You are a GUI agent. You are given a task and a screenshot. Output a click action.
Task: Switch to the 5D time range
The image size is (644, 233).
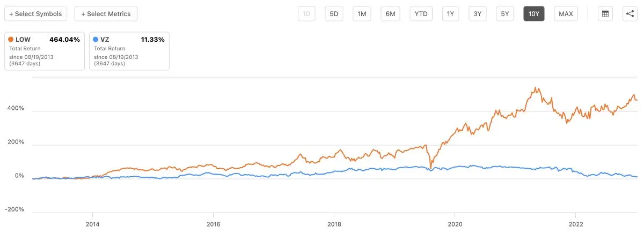[x=334, y=14]
